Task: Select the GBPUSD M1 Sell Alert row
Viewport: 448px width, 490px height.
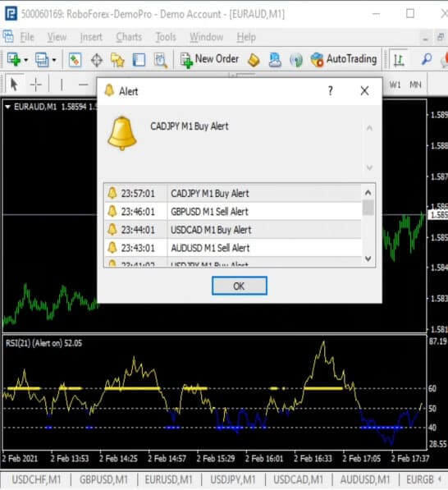Action: click(233, 212)
